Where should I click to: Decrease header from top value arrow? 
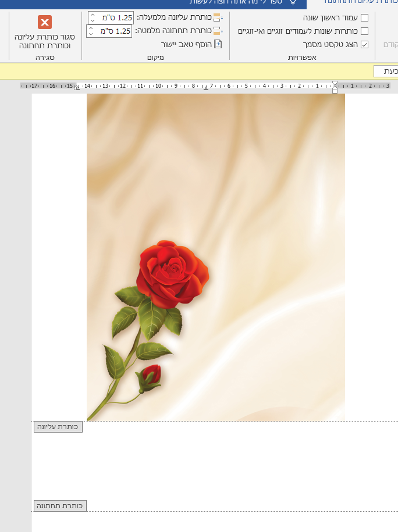(x=93, y=20)
